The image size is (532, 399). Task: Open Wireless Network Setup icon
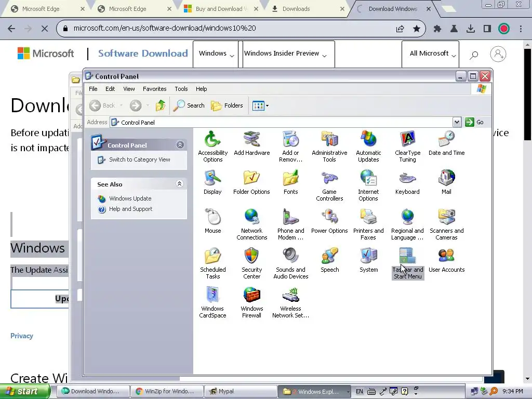pyautogui.click(x=291, y=303)
